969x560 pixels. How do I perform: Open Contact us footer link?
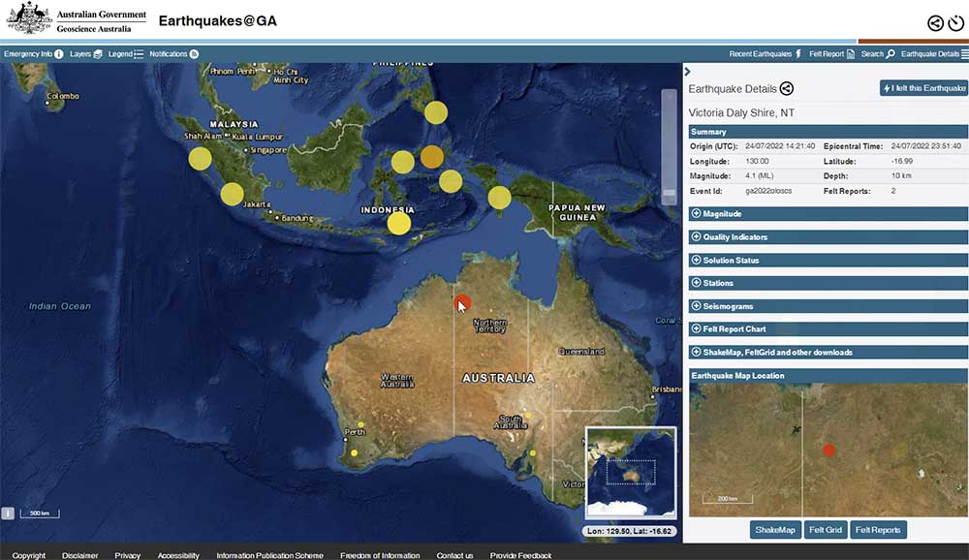454,555
